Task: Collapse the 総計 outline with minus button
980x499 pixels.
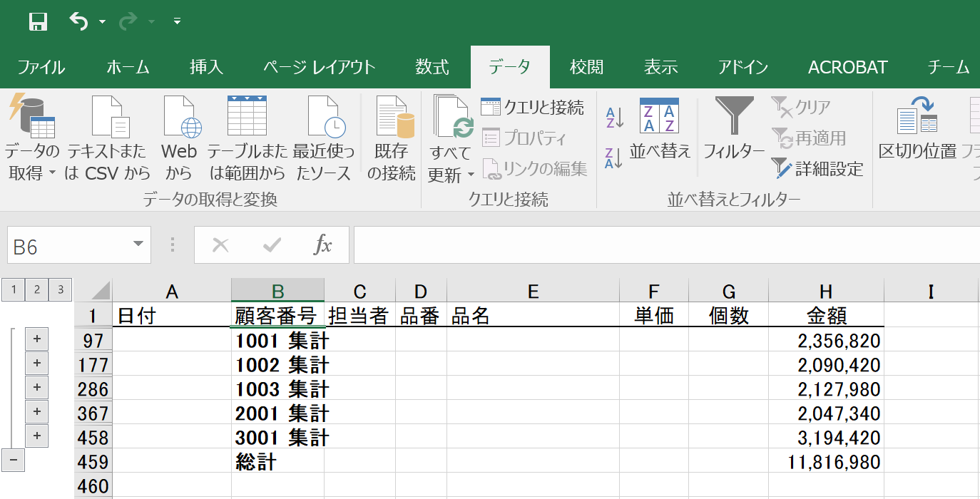Action: [14, 461]
